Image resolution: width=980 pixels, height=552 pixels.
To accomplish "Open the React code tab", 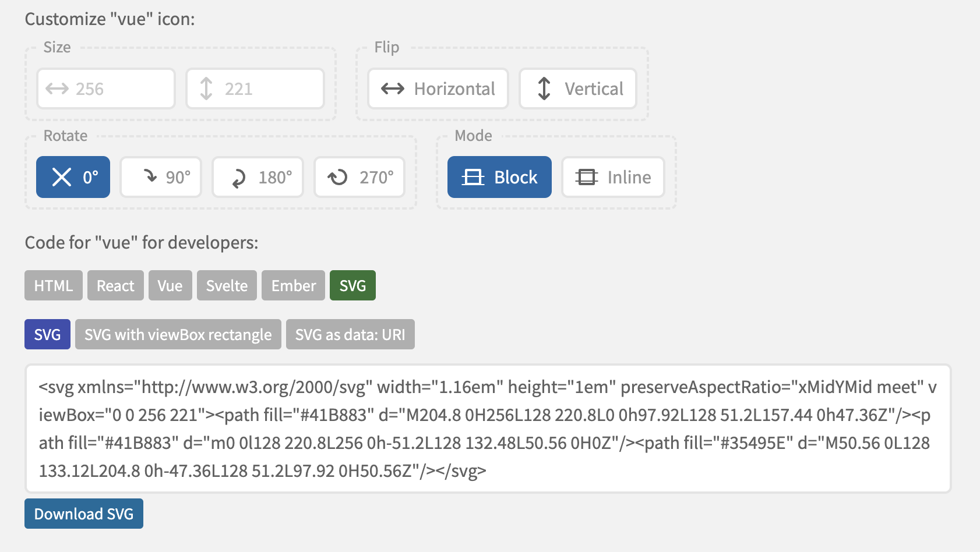I will click(x=115, y=285).
